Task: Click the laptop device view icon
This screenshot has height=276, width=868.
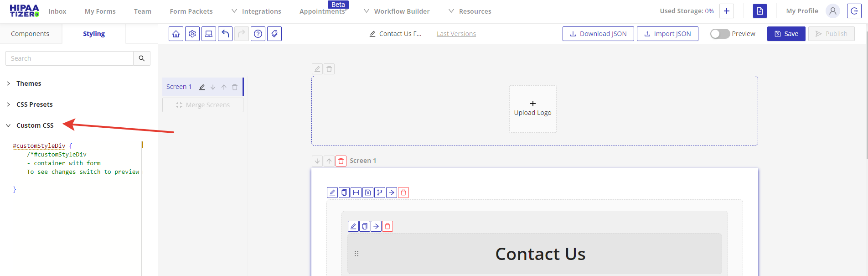Action: click(x=209, y=34)
